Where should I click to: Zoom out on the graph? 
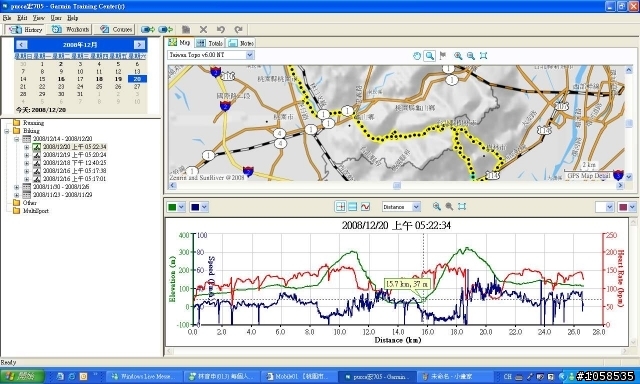[x=449, y=206]
